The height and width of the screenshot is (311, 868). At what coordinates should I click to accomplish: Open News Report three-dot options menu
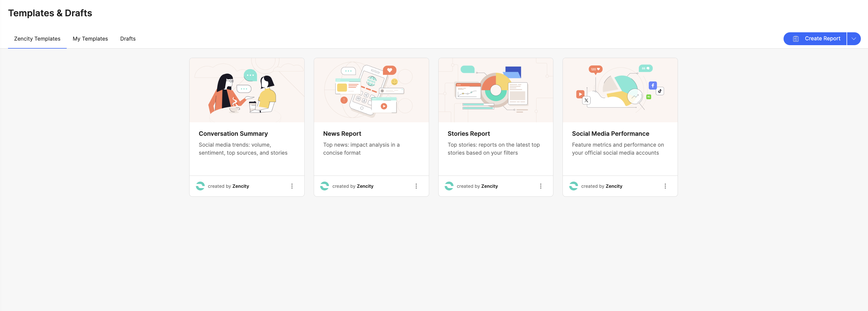(x=416, y=186)
